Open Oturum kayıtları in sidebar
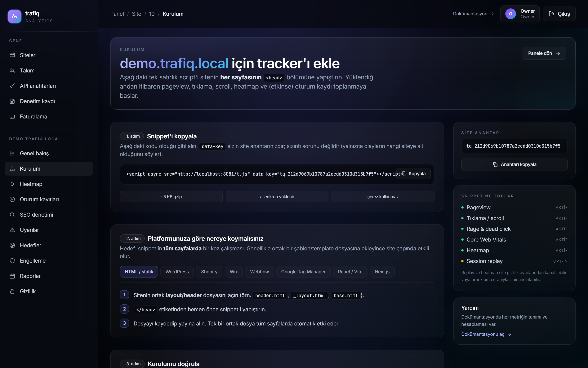 click(49, 199)
